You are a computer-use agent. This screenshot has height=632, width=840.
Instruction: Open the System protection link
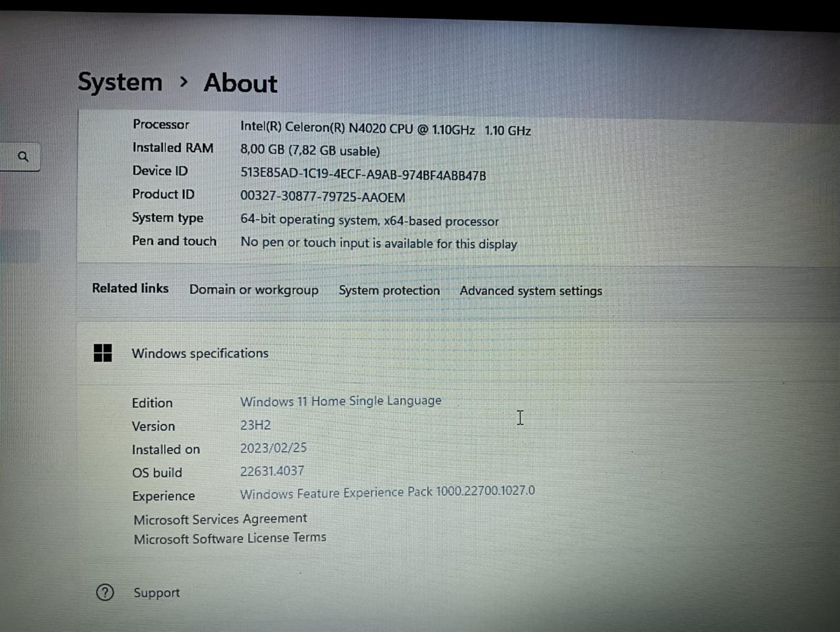pos(389,290)
